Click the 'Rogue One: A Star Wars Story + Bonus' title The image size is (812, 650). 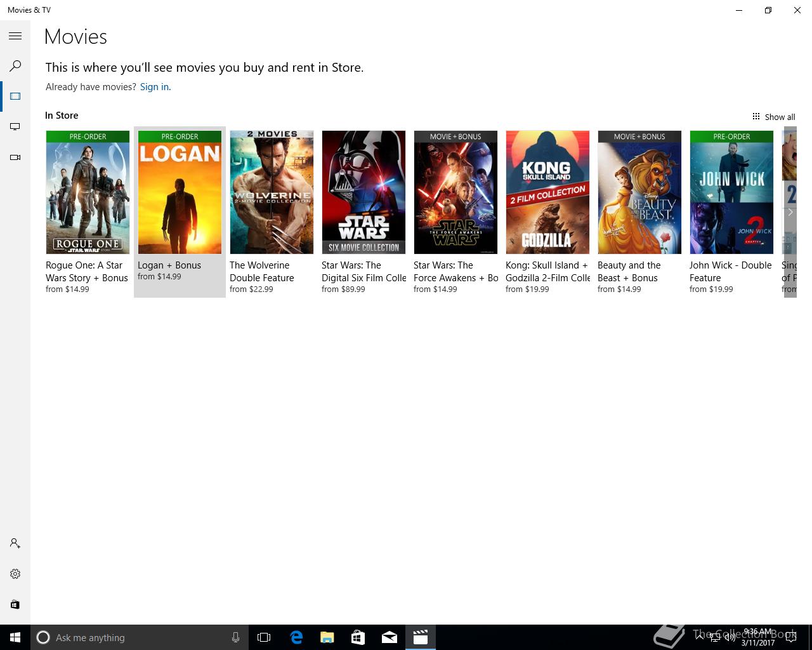pyautogui.click(x=87, y=272)
